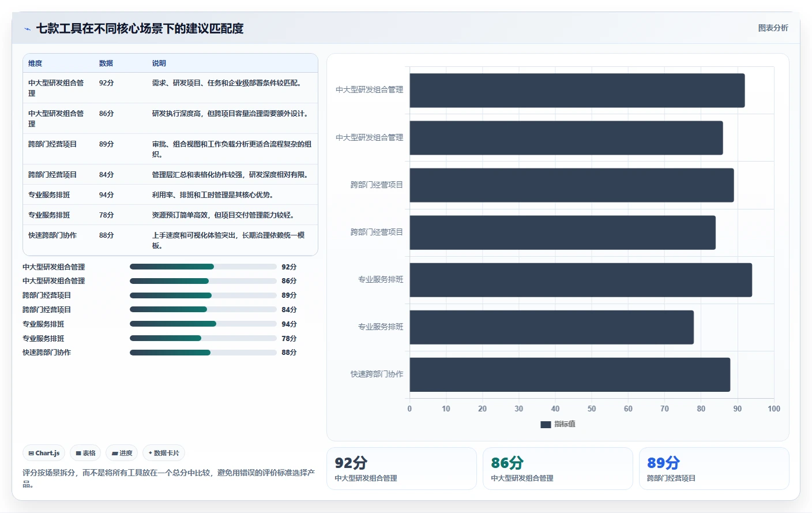Image resolution: width=812 pixels, height=513 pixels.
Task: Toggle the 指标值 legend swatch in the chart
Action: point(546,424)
